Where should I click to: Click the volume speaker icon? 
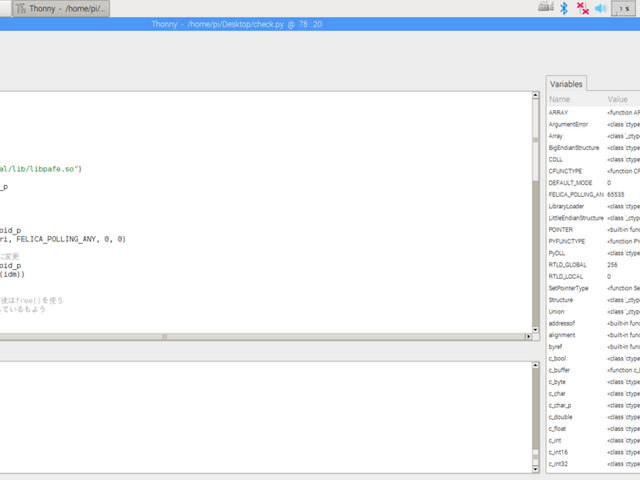point(601,8)
